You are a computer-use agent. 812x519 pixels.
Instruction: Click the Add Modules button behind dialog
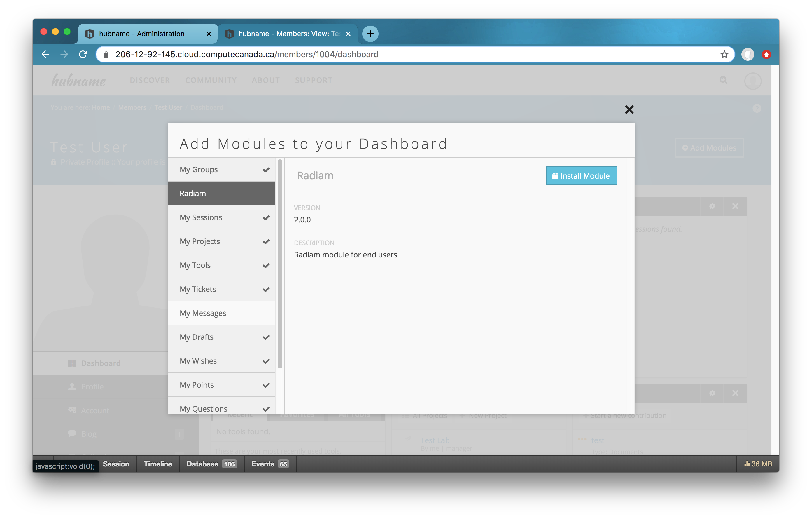(709, 148)
